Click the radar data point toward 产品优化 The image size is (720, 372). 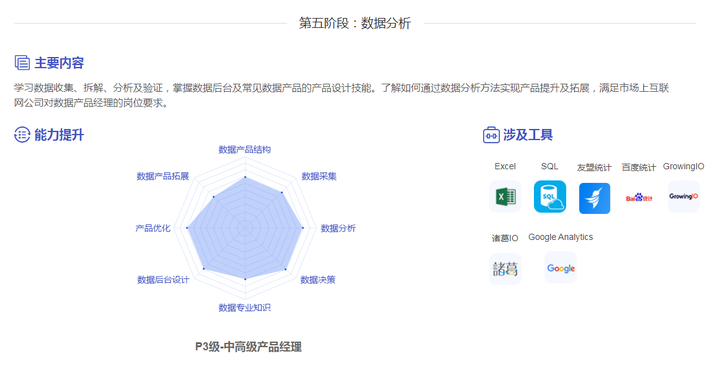(x=187, y=228)
